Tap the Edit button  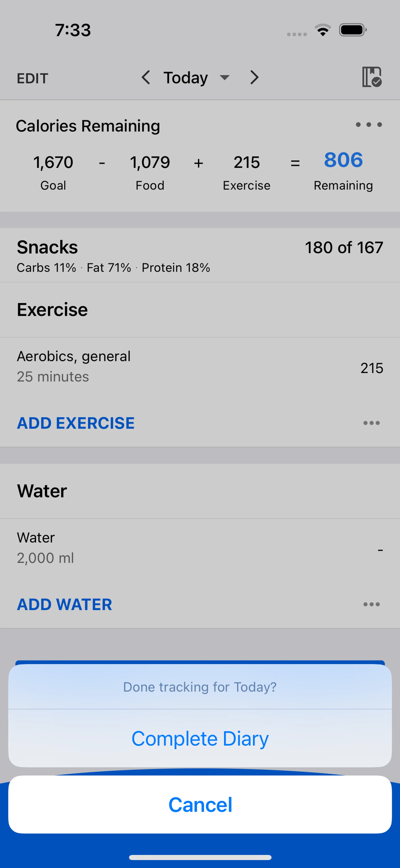(x=33, y=78)
